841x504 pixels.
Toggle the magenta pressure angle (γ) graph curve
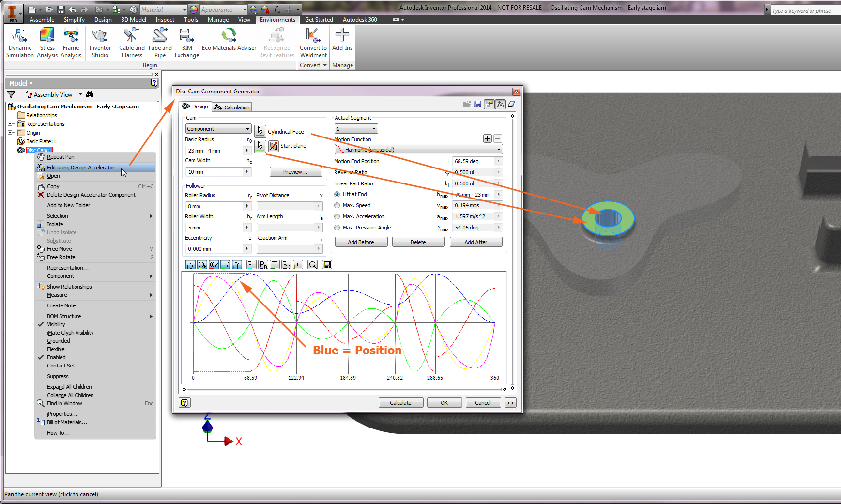pos(237,265)
